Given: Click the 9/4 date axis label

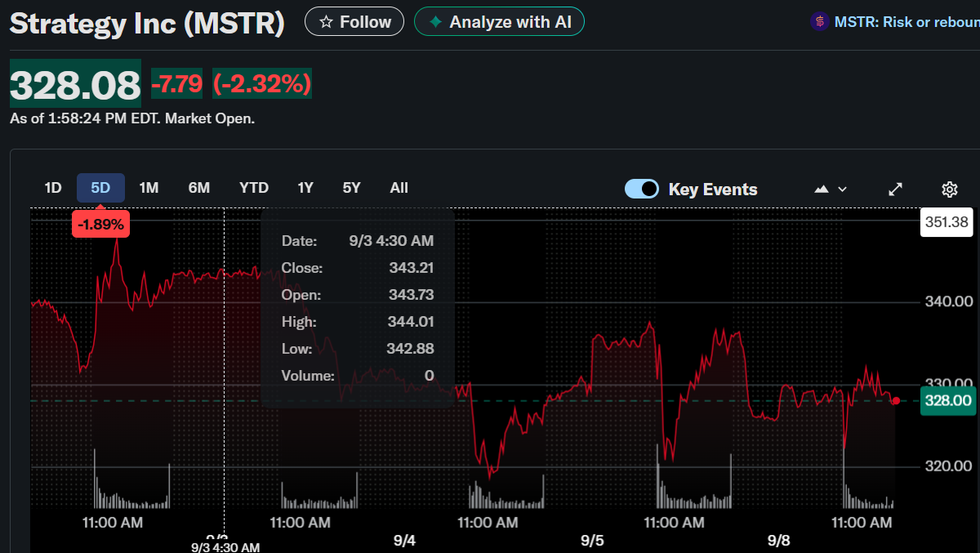Looking at the screenshot, I should pos(404,541).
